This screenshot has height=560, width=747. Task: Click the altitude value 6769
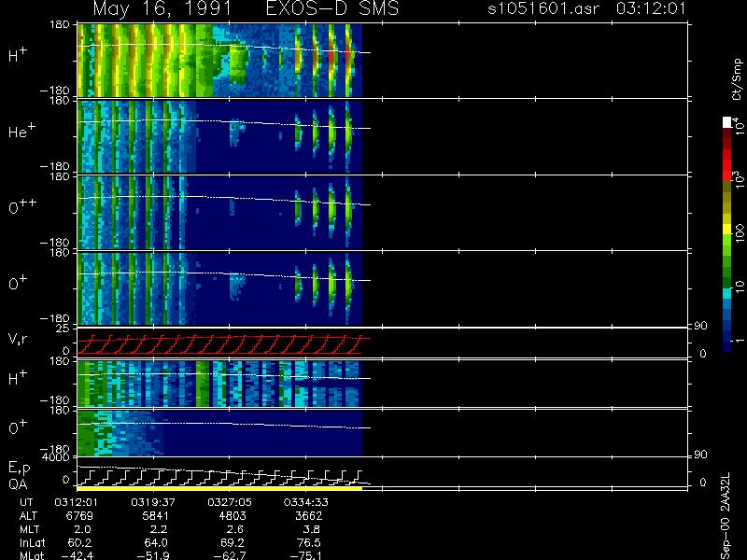pyautogui.click(x=79, y=516)
